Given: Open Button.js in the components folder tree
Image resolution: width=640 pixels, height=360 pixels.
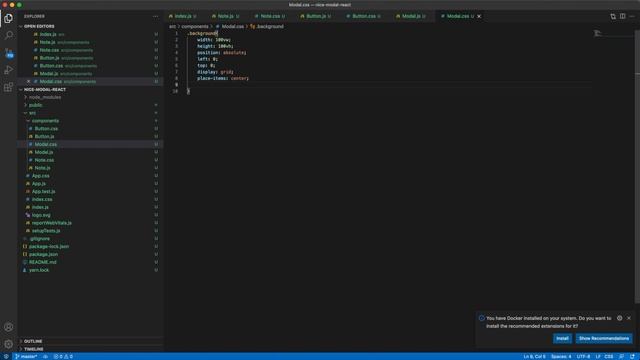Looking at the screenshot, I should click(44, 136).
